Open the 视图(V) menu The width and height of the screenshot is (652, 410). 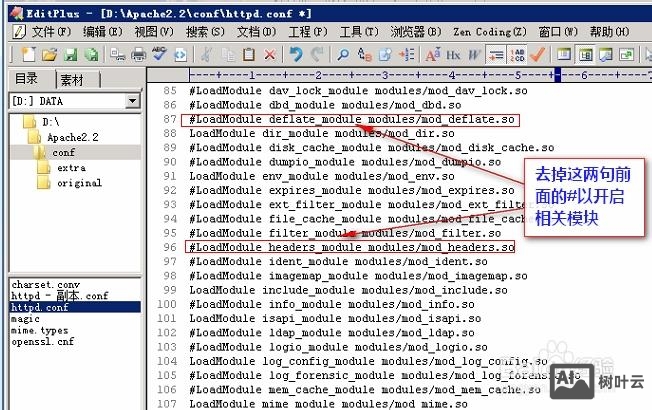pyautogui.click(x=154, y=32)
